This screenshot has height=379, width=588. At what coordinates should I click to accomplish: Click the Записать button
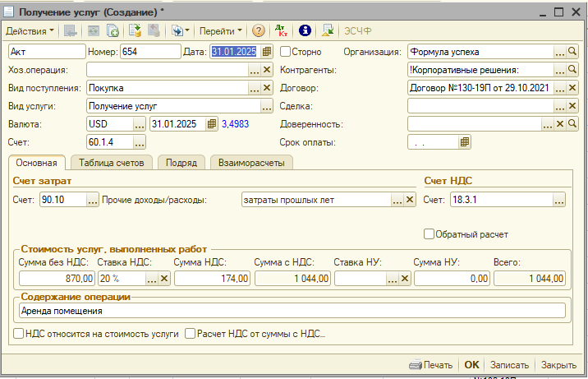[x=509, y=365]
